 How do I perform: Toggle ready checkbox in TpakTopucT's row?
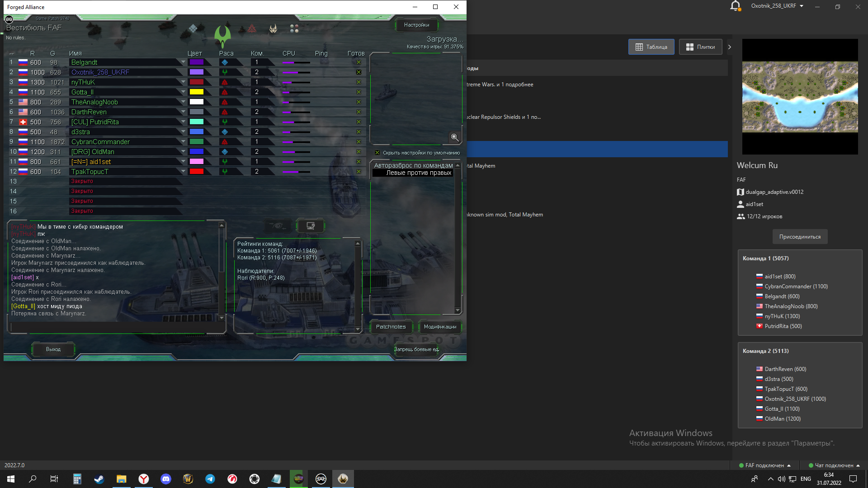359,172
